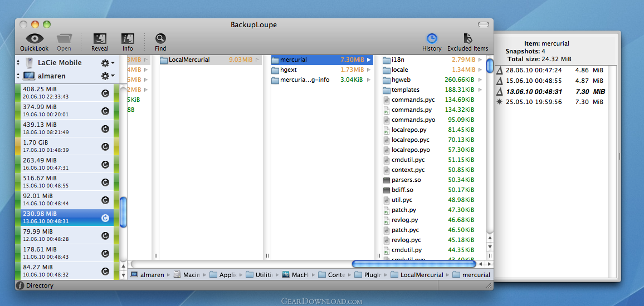The height and width of the screenshot is (306, 644).
Task: Expand the hgweb folder arrow
Action: [481, 80]
